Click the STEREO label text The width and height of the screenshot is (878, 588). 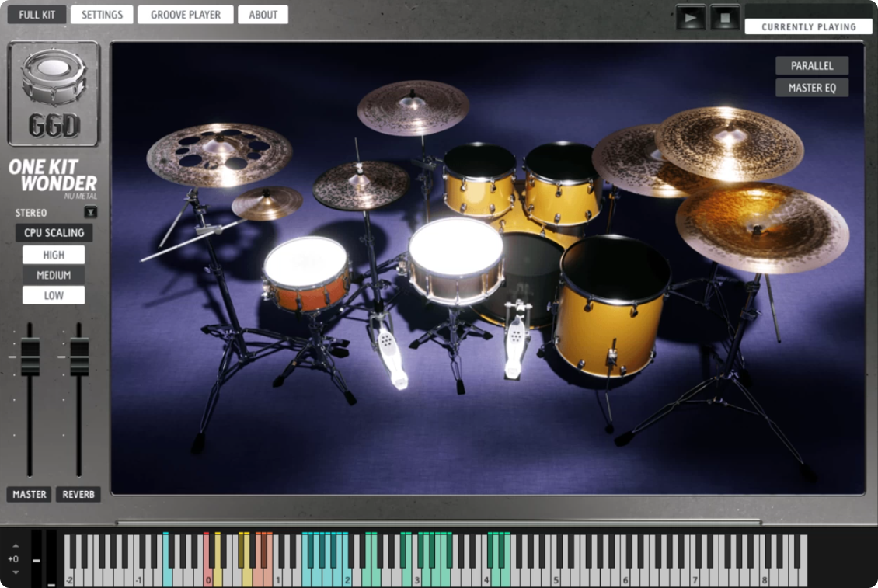(31, 213)
